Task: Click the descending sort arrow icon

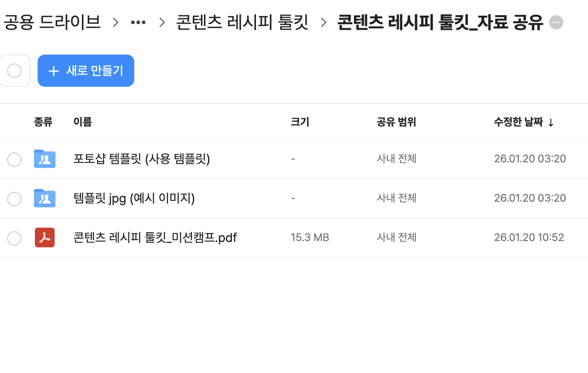Action: (551, 123)
